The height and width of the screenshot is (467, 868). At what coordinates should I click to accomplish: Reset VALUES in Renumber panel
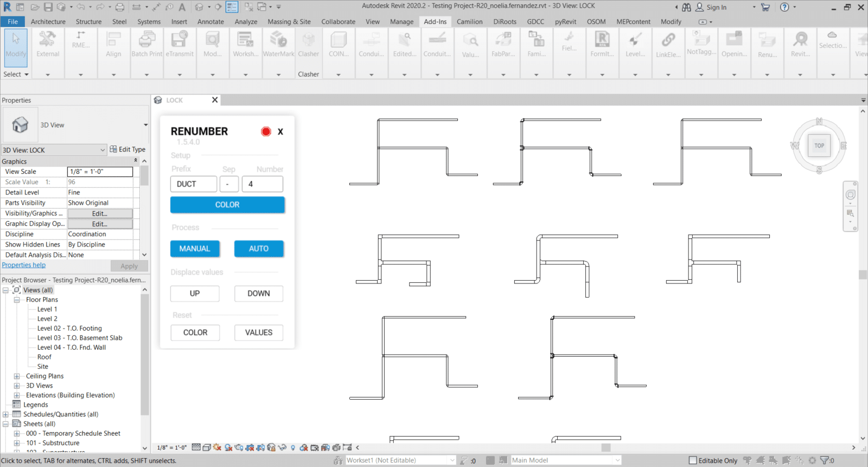pyautogui.click(x=259, y=332)
